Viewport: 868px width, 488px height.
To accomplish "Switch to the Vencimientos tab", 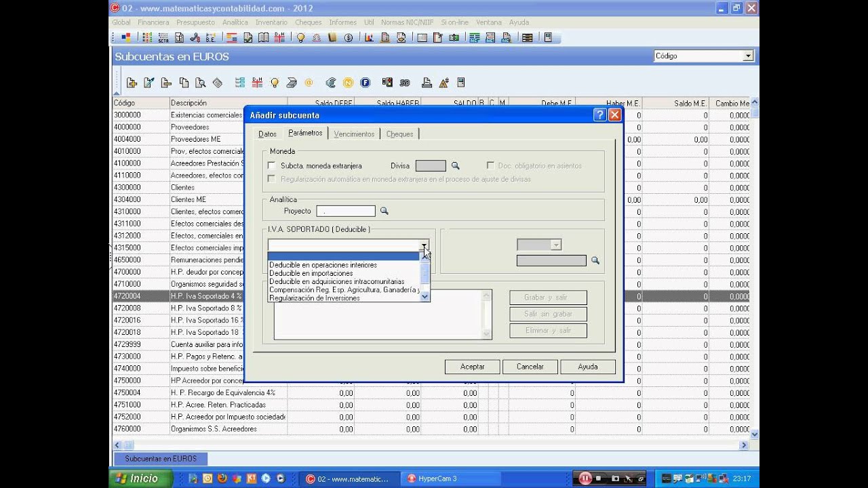I will coord(354,134).
